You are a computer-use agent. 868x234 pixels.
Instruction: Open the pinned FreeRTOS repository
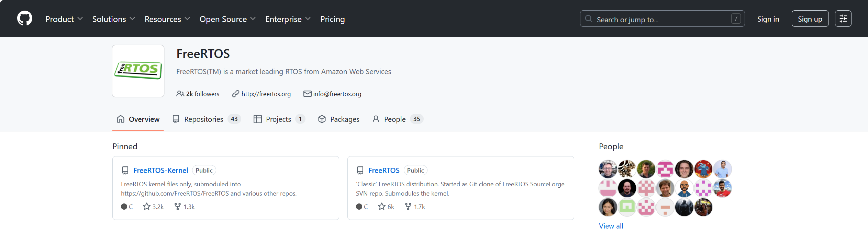384,170
